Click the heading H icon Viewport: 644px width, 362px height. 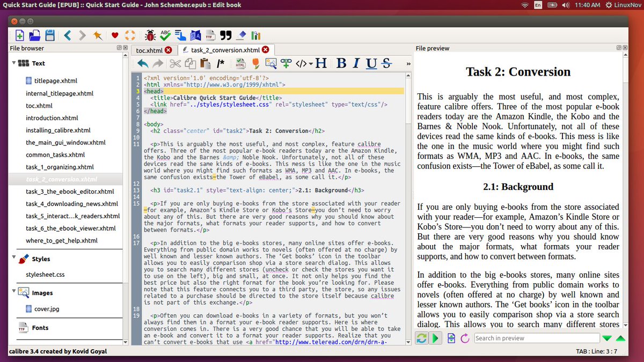321,63
